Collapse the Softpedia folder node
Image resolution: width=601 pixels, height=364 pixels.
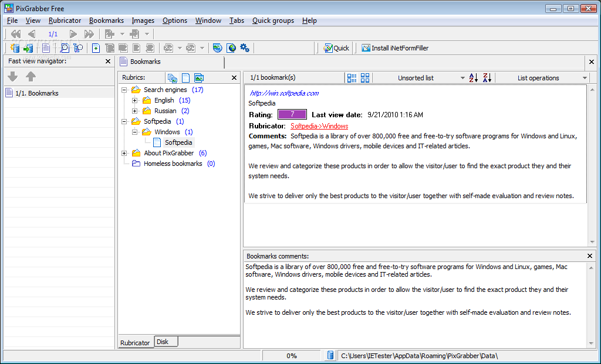coord(124,121)
